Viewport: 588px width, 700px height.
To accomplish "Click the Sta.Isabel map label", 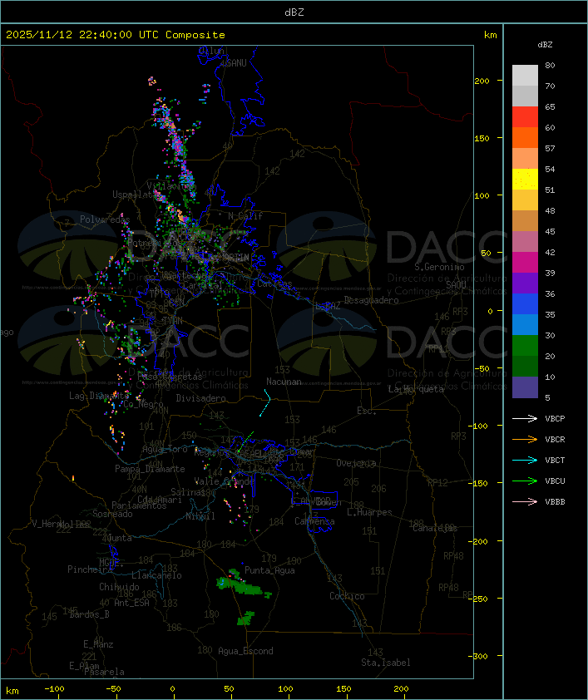I will click(x=385, y=663).
